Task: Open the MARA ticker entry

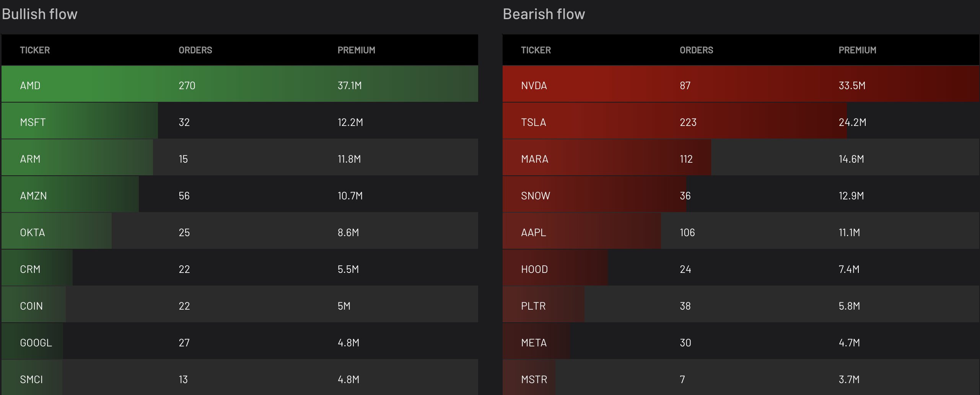Action: (x=535, y=159)
